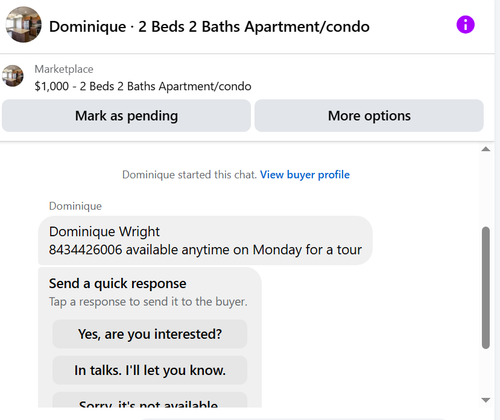Send "In talks. I'll let you know." response

(x=150, y=370)
